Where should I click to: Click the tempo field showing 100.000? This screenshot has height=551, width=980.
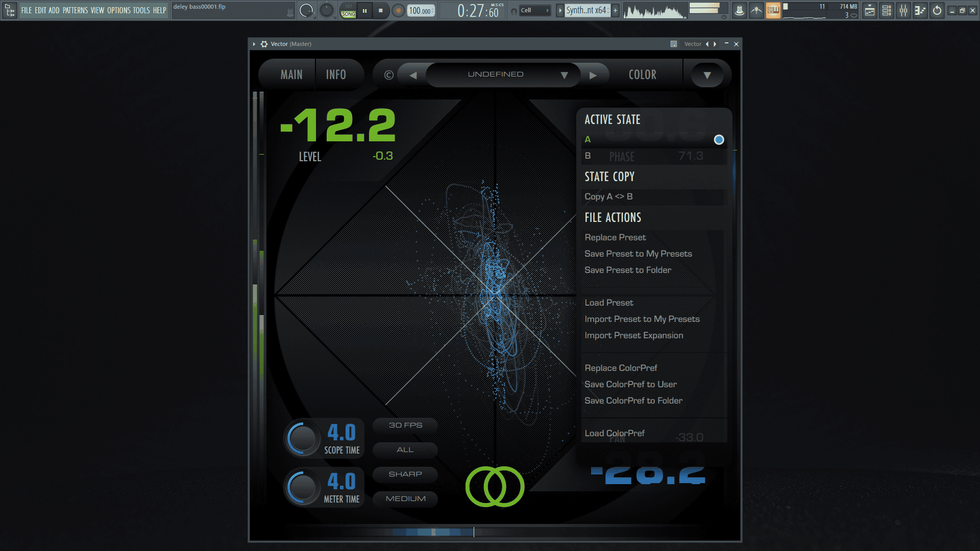421,11
